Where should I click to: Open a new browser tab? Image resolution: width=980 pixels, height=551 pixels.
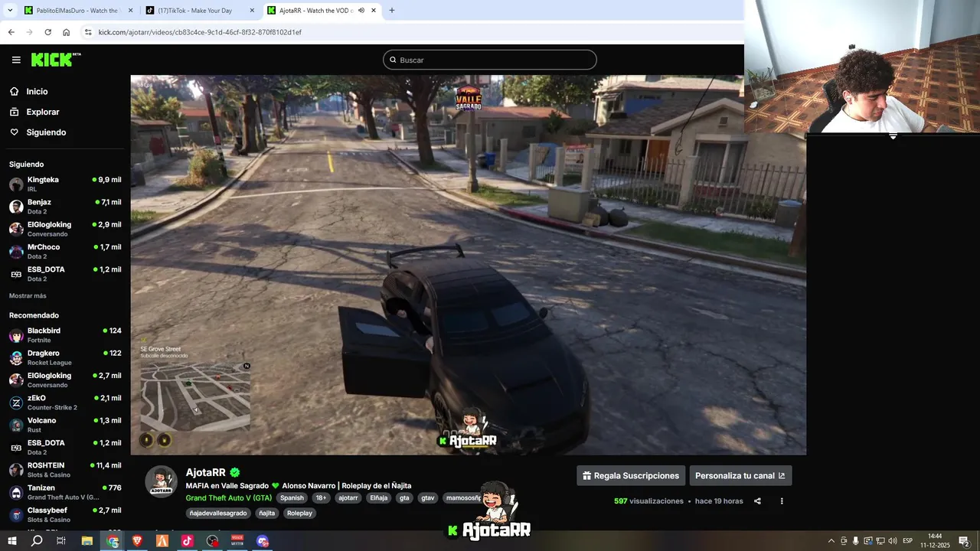[x=392, y=11]
